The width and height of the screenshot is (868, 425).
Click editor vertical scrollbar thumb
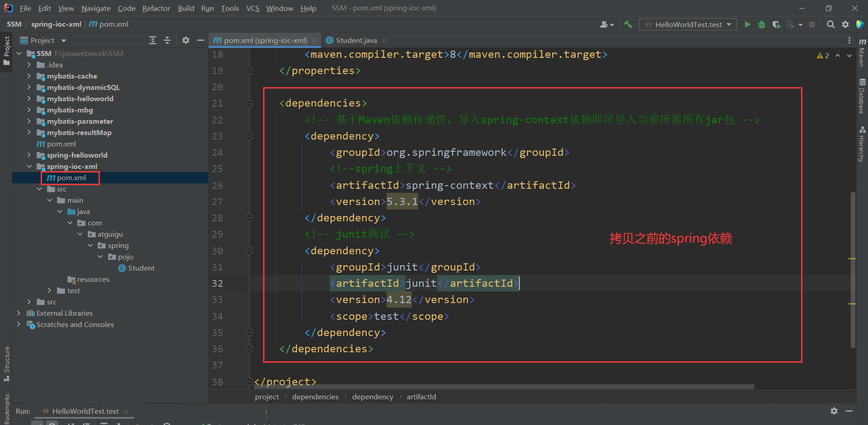click(853, 270)
